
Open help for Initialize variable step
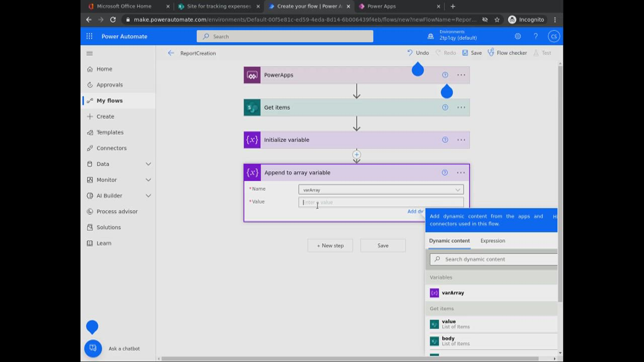tap(445, 140)
